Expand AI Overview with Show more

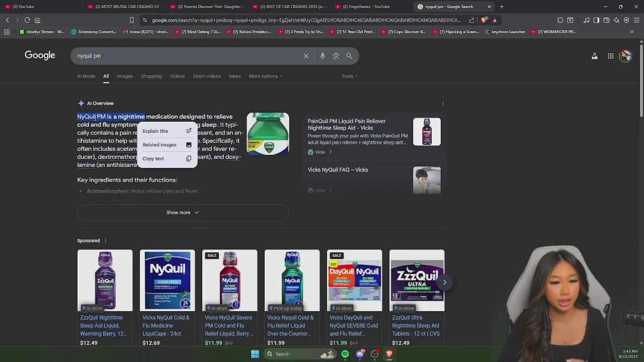click(183, 213)
